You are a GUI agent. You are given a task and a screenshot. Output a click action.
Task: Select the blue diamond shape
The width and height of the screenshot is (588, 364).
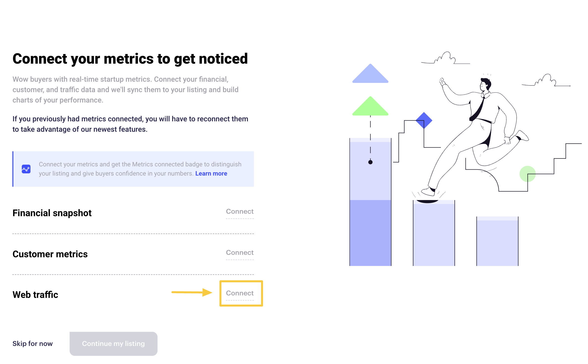pos(424,120)
